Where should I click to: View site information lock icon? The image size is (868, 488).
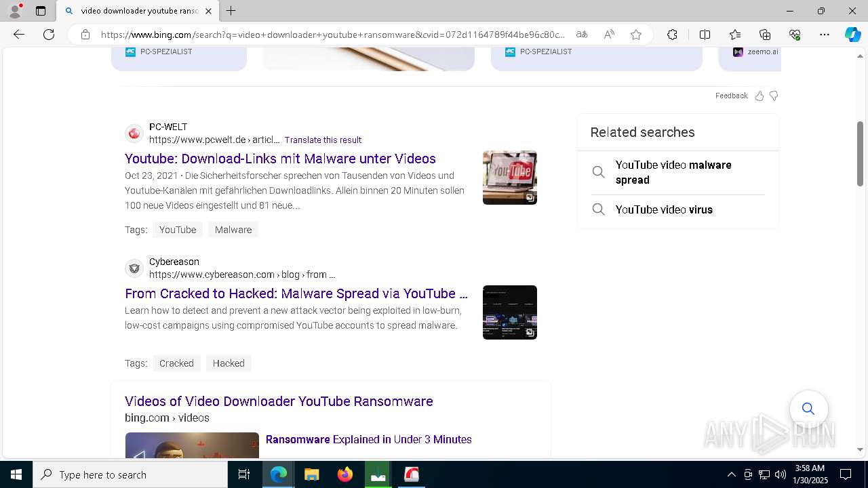point(85,35)
